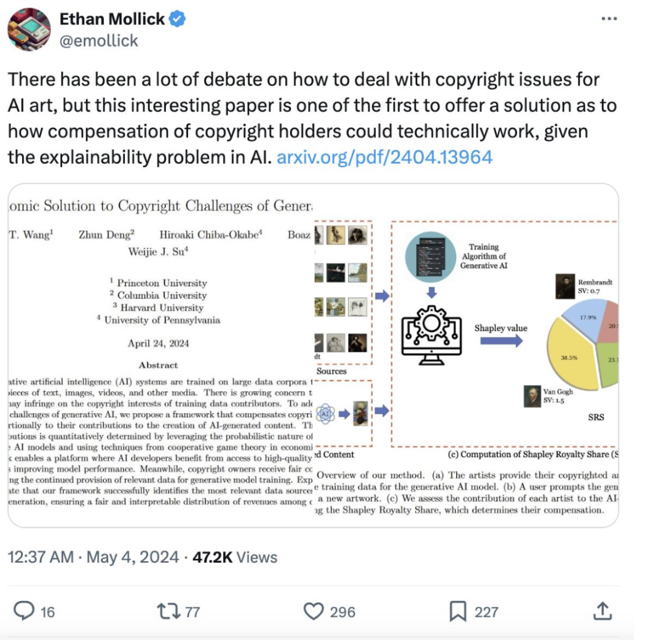Viewport: 664px width, 644px height.
Task: Click the pie chart in the paper figure
Action: coord(583,344)
